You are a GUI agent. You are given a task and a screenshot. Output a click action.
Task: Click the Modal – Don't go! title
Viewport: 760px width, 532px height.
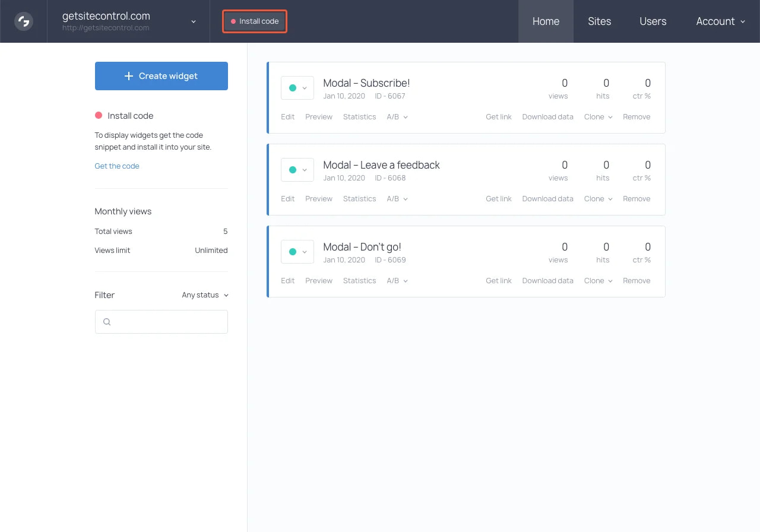pos(362,247)
